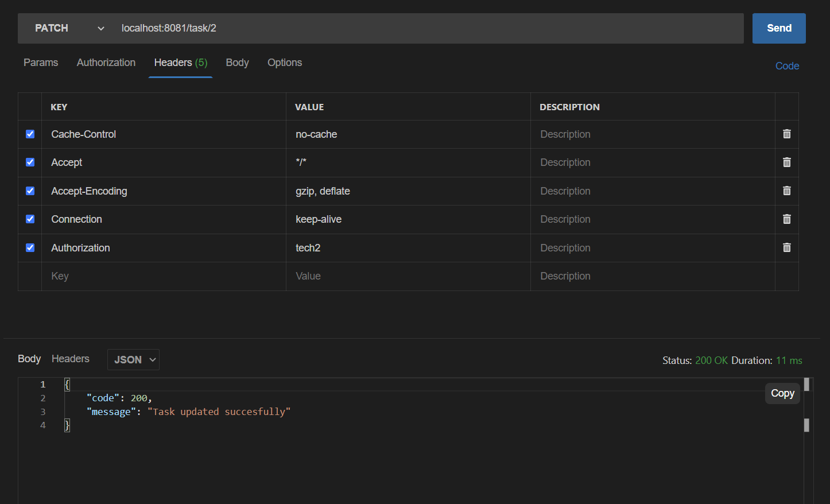Edit the no-cache value cell
The image size is (830, 504).
click(x=408, y=134)
